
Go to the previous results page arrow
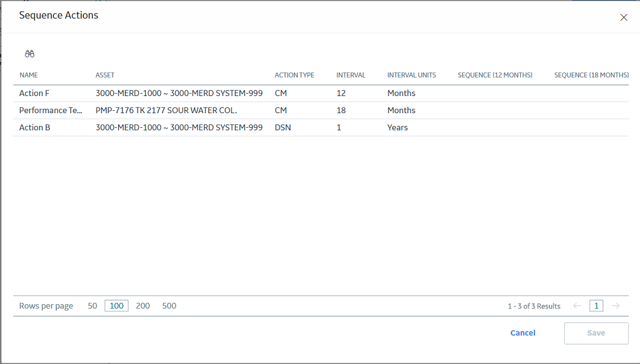pyautogui.click(x=577, y=306)
